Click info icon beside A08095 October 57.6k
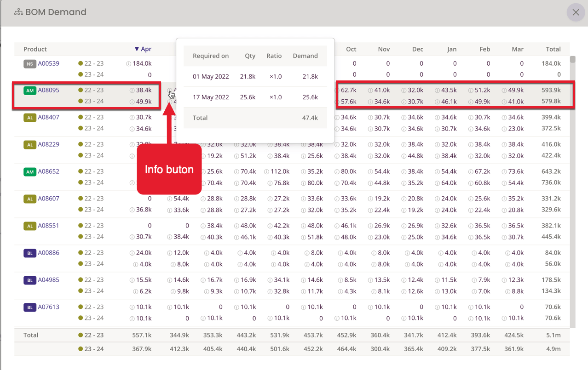 [x=337, y=102]
